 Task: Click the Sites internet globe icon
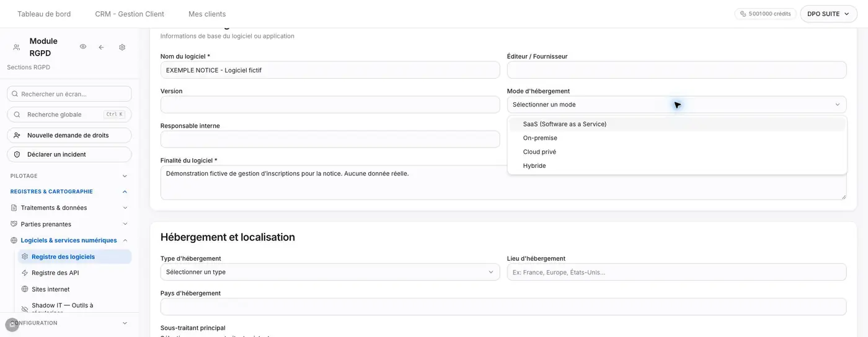(x=25, y=289)
